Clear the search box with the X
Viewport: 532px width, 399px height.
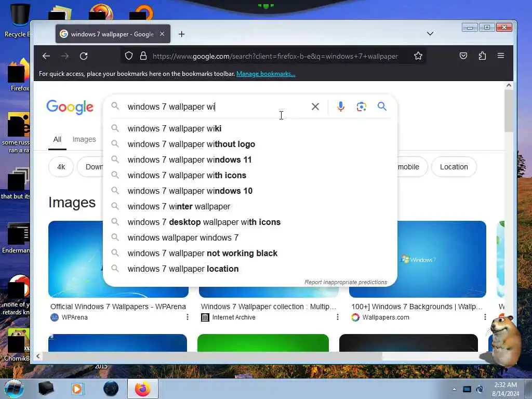(x=315, y=107)
